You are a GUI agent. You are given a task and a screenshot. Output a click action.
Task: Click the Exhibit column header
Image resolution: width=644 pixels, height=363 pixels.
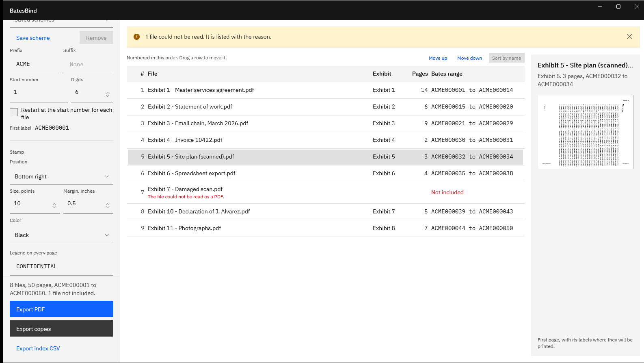coord(382,74)
